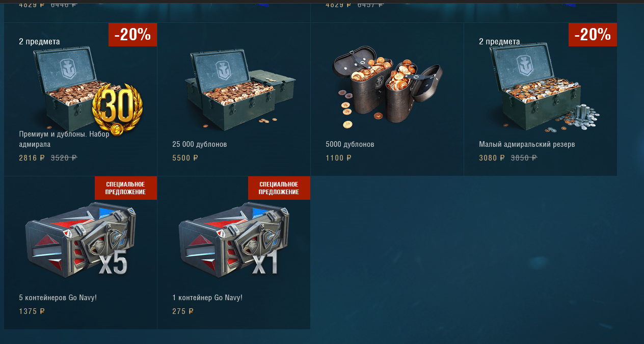Click the -20% badge on Малый адмиральский резерв
Image resolution: width=644 pixels, height=344 pixels.
tap(593, 35)
